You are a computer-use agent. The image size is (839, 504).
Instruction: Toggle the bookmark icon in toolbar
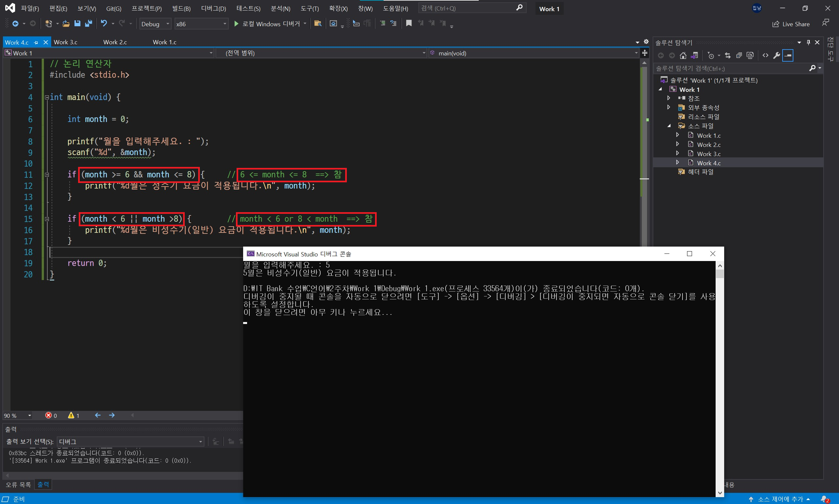click(409, 23)
